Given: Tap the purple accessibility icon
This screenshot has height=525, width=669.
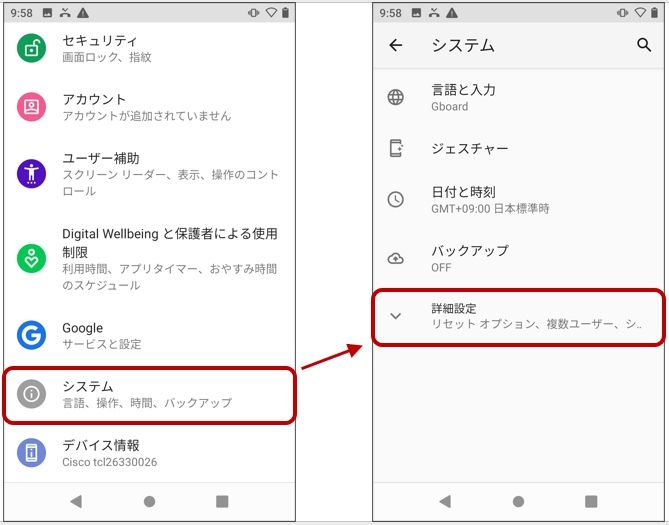Looking at the screenshot, I should coord(32,174).
